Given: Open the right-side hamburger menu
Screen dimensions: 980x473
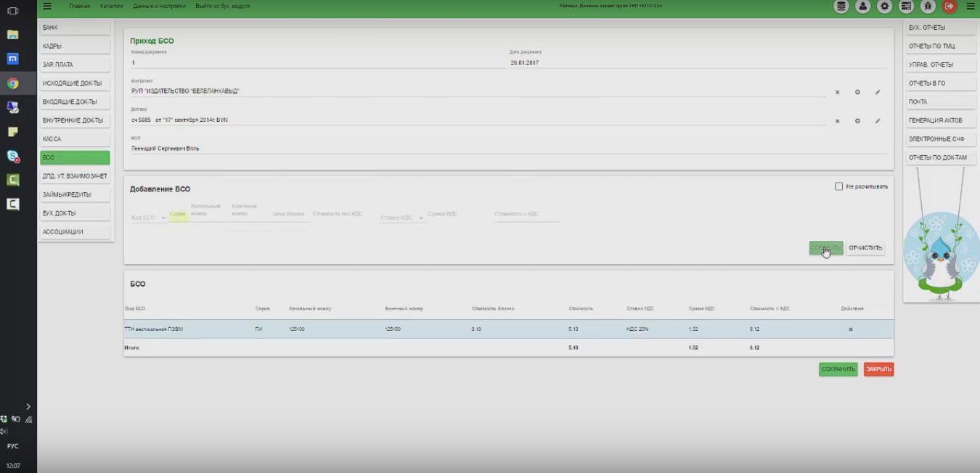Looking at the screenshot, I should point(971,6).
